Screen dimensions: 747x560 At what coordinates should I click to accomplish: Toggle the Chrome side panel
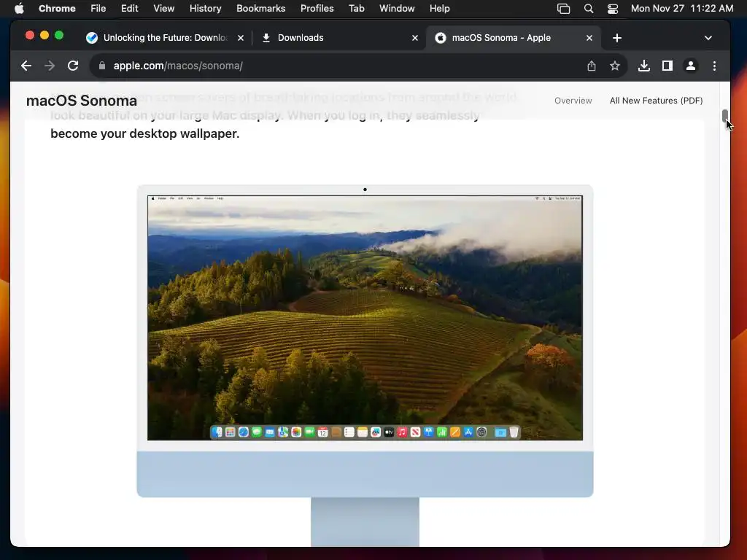[667, 66]
